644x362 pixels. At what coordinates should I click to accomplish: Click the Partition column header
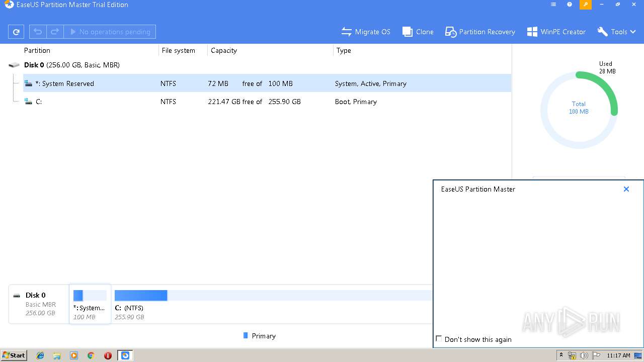coord(37,50)
